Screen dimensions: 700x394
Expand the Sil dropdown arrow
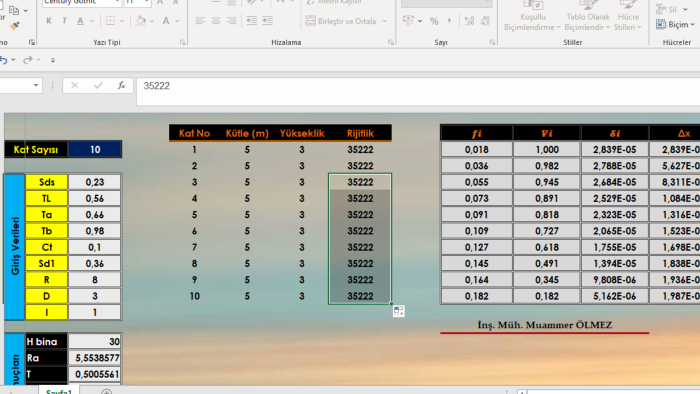685,9
